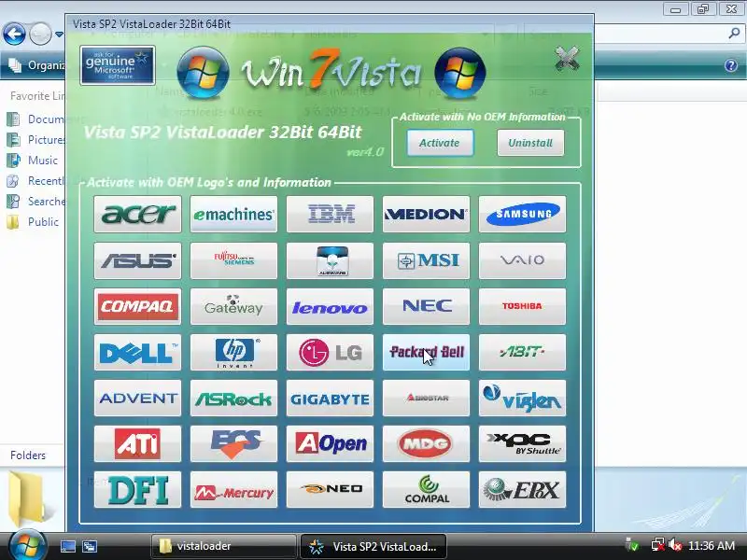The width and height of the screenshot is (747, 560).
Task: Click Switch between windows quick launch icon
Action: click(x=90, y=546)
